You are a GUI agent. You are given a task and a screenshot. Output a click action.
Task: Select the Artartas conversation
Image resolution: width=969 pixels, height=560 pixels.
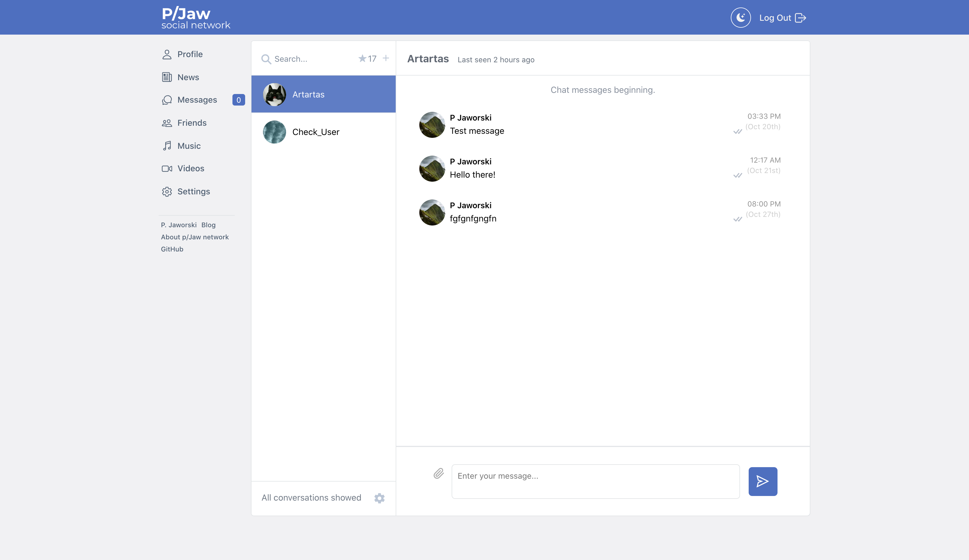tap(323, 94)
